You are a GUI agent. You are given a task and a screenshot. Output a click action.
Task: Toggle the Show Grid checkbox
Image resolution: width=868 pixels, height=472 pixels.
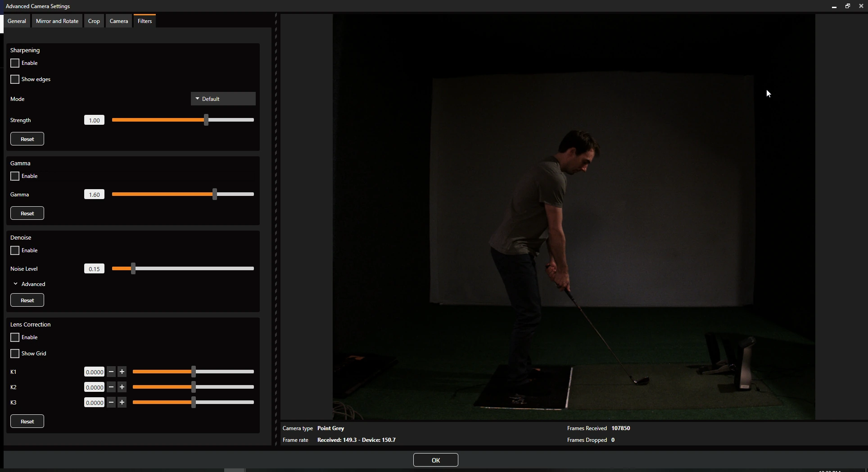coord(15,354)
